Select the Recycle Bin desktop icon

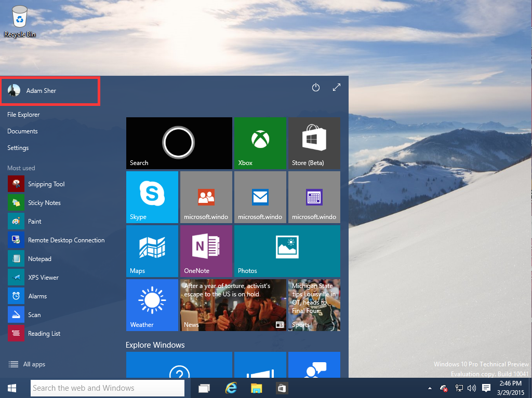(20, 21)
